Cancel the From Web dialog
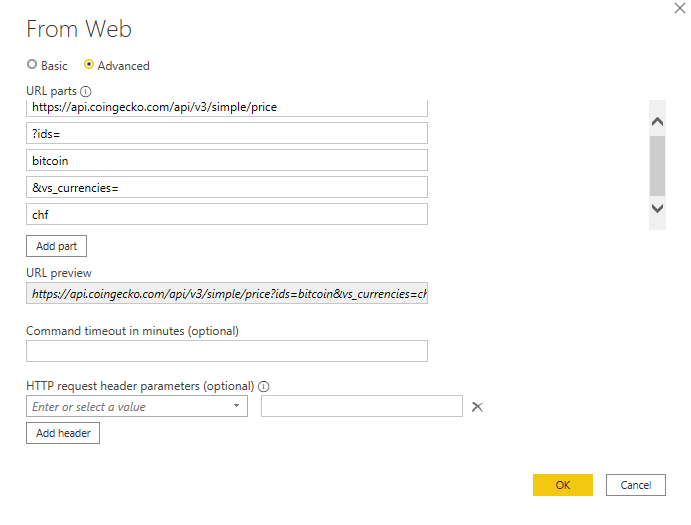This screenshot has height=525, width=691. point(635,485)
